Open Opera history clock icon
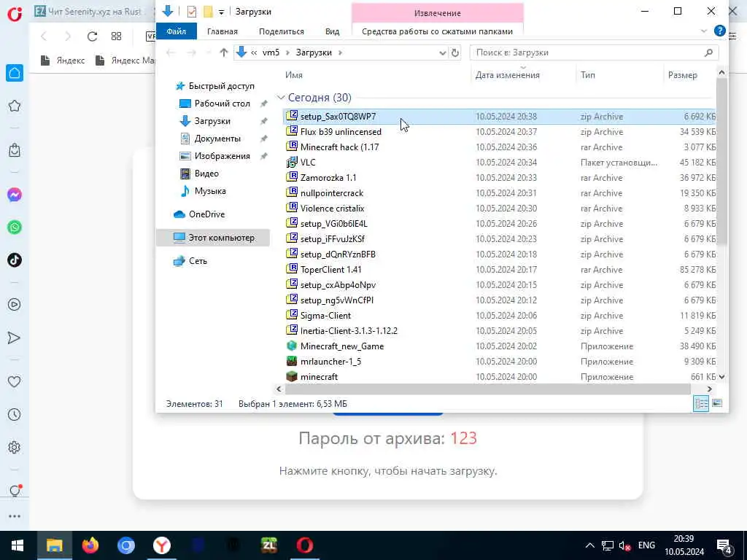 click(x=15, y=414)
